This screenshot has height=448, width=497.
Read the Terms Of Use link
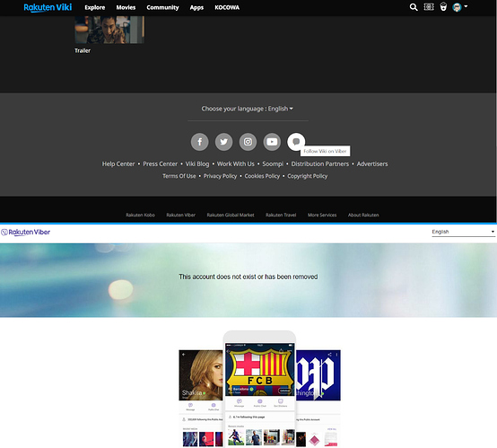(x=179, y=176)
